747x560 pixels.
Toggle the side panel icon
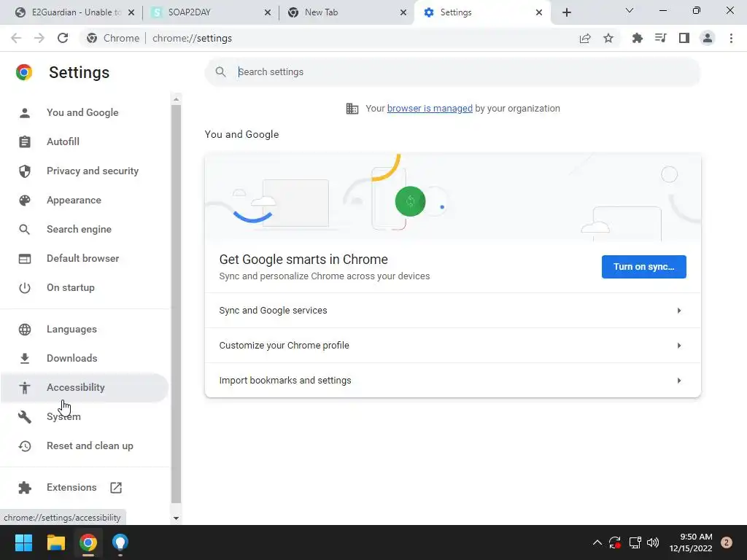coord(684,38)
